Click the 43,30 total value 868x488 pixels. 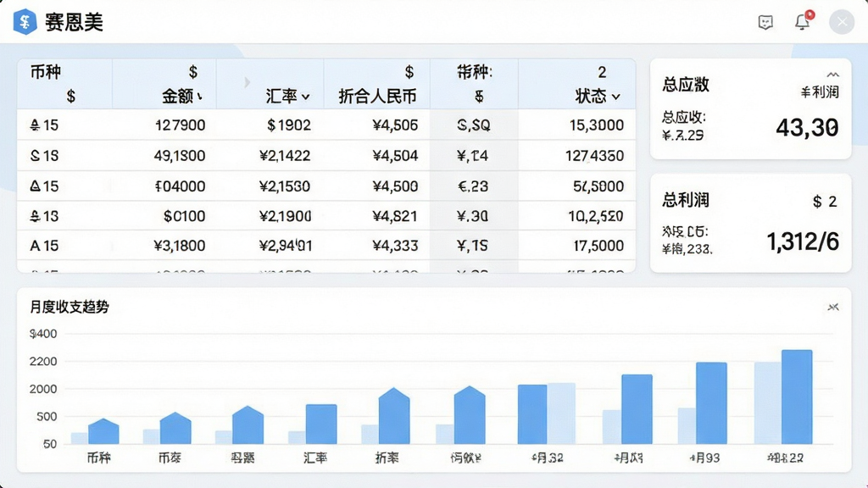[x=807, y=128]
